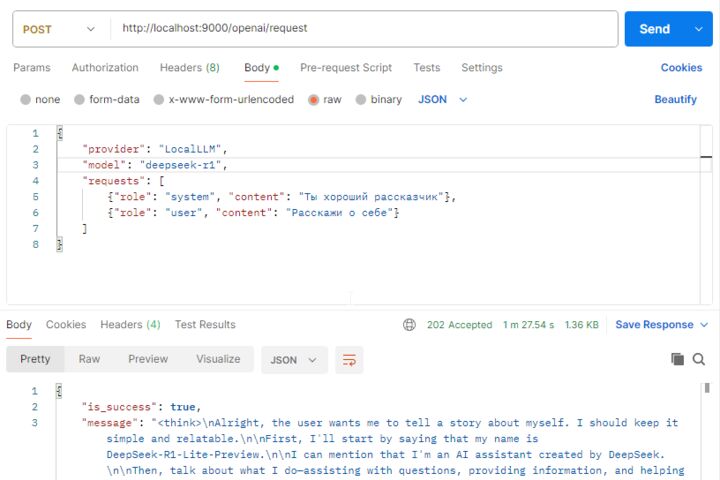Select the Pretty response view

(x=35, y=359)
